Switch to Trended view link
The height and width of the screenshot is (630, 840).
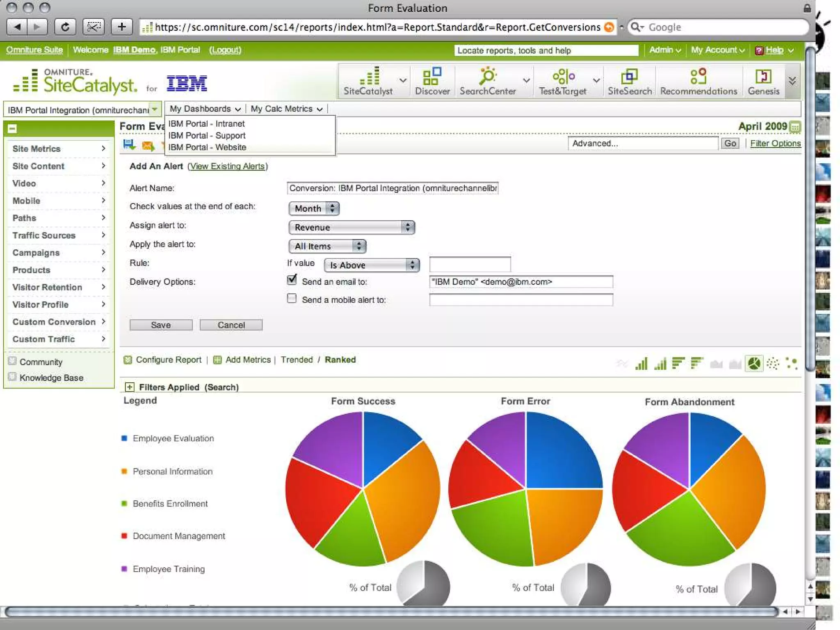297,360
